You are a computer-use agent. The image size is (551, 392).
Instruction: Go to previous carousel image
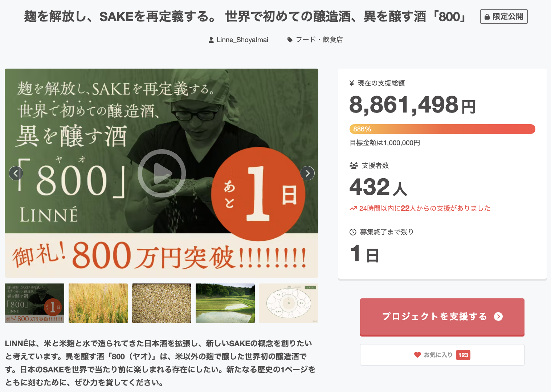click(16, 173)
